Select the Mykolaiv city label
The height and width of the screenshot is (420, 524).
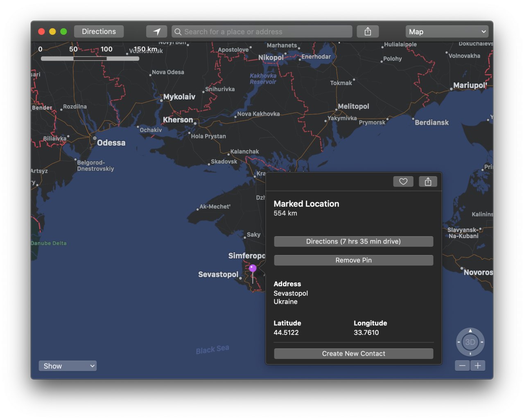tap(179, 97)
